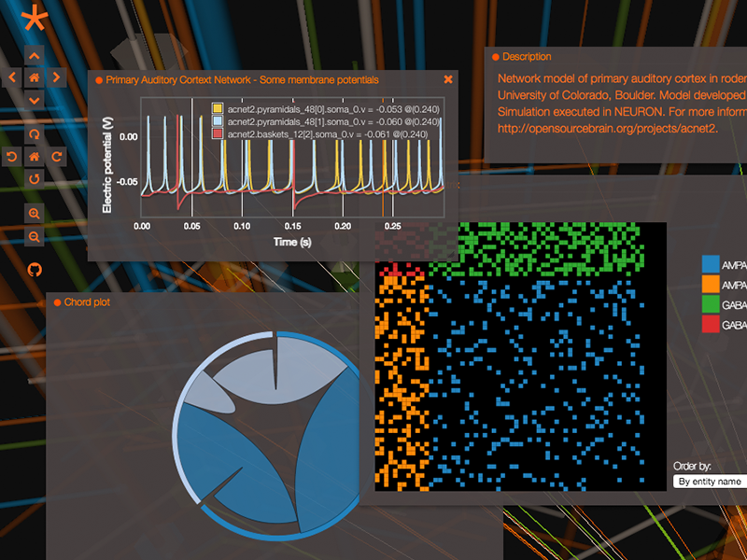Open the opensourcebrain.org/projects/acnet2 link

(x=608, y=129)
